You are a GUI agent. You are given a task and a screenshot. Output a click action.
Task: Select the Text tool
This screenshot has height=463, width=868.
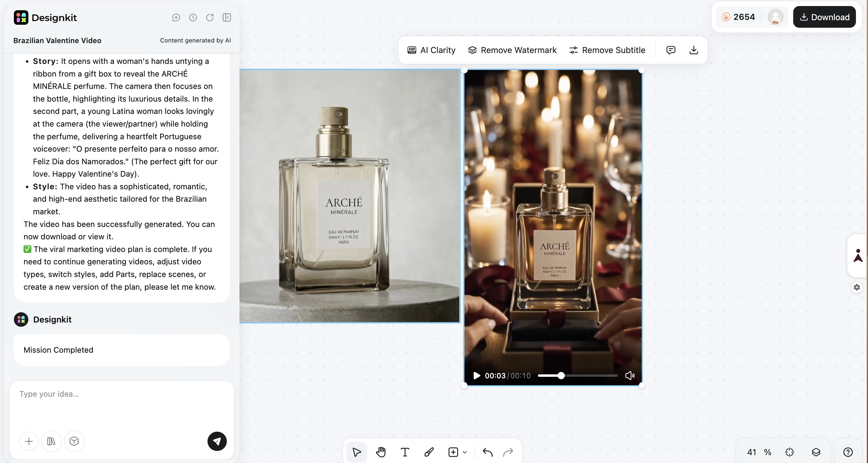click(405, 452)
